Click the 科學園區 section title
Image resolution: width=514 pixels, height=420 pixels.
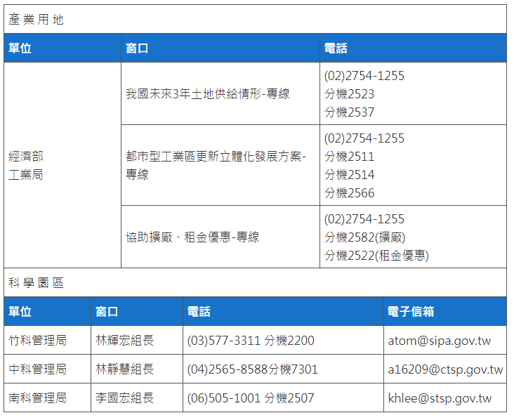pos(36,282)
